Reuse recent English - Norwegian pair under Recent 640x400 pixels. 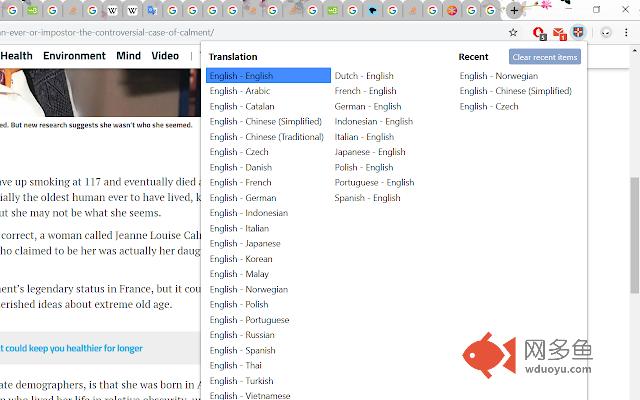499,76
